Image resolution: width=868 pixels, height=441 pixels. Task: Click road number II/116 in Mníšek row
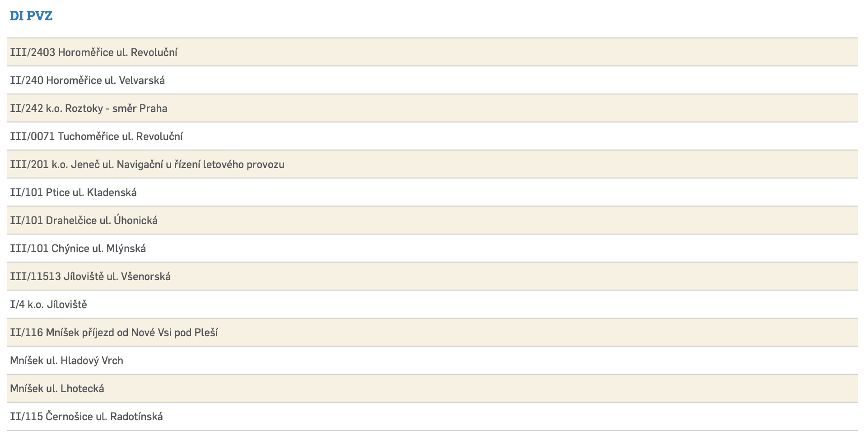click(26, 333)
